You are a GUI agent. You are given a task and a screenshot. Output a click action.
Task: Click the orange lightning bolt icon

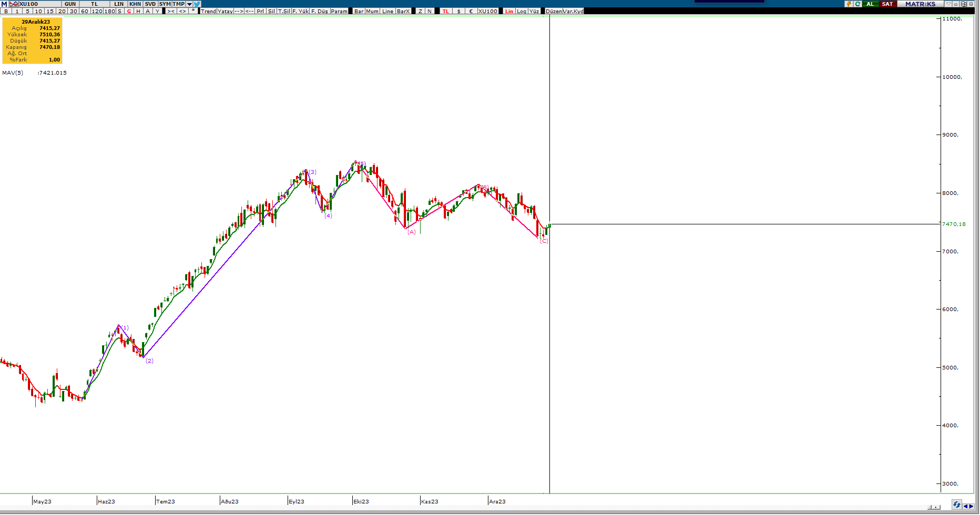tap(849, 4)
